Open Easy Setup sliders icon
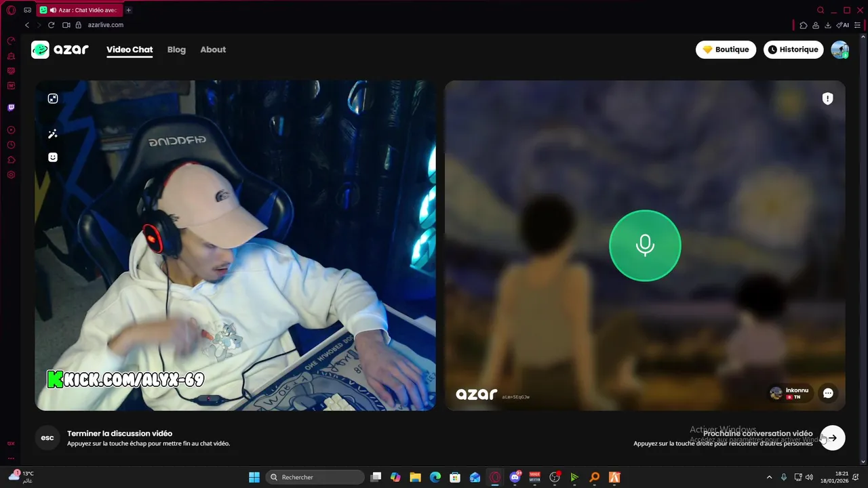The width and height of the screenshot is (868, 488). (x=858, y=25)
